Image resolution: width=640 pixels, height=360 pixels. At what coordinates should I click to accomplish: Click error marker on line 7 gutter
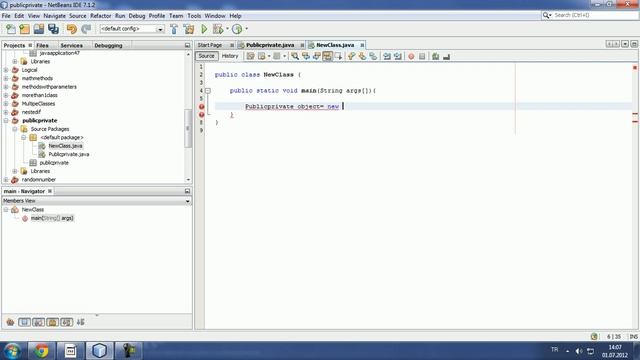pos(201,115)
